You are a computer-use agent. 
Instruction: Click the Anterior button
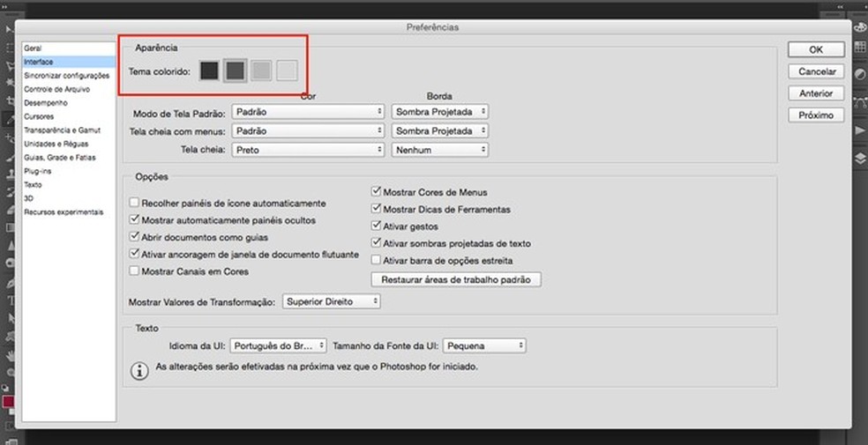(x=817, y=93)
